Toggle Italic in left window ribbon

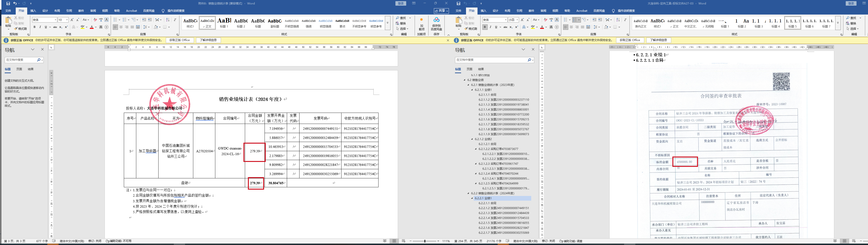tap(40, 27)
